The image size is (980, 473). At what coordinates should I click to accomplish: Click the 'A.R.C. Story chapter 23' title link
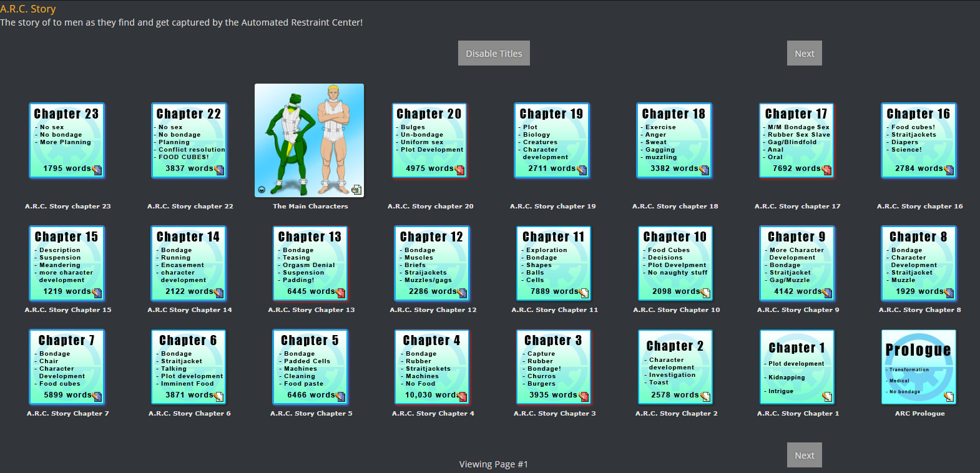tap(68, 206)
